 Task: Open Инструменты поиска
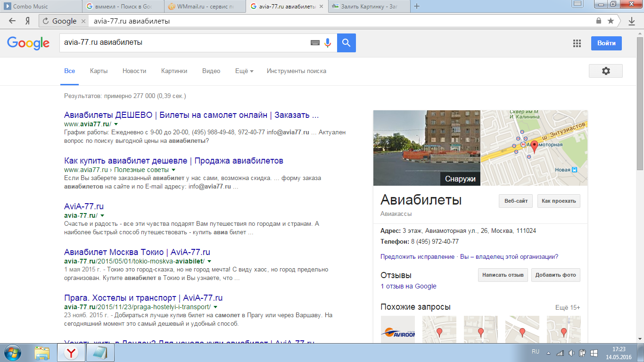pyautogui.click(x=297, y=71)
